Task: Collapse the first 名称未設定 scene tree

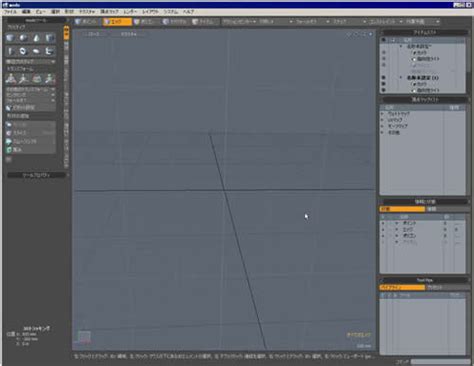Action: [x=401, y=46]
